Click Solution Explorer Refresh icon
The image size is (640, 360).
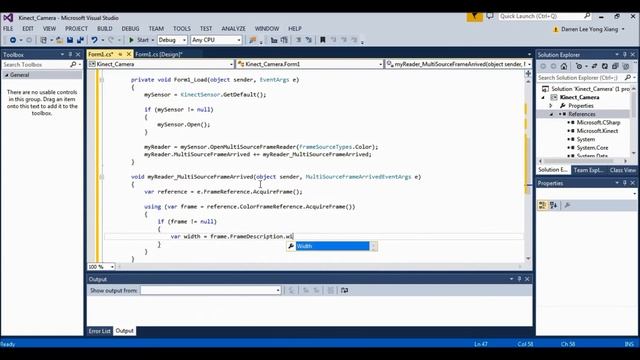click(604, 66)
